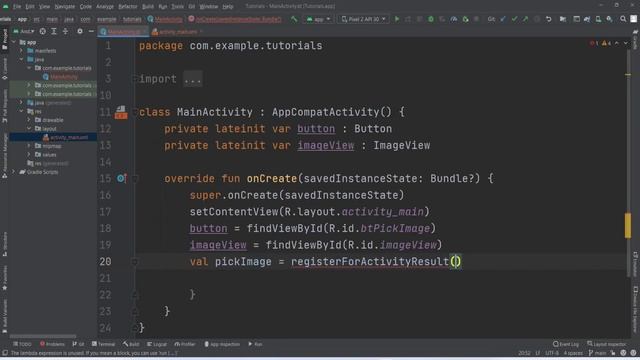Open the File menu
Screen dimensions: 640x360
(17, 7)
